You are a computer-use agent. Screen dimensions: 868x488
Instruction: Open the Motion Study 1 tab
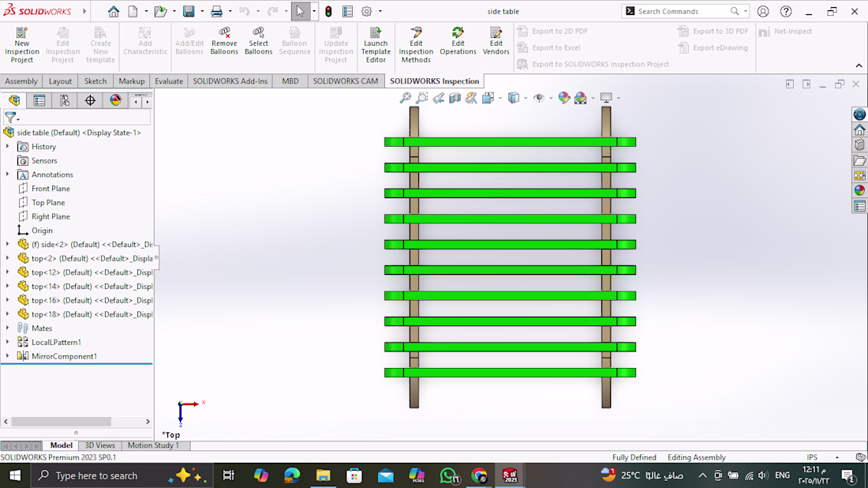pyautogui.click(x=153, y=445)
